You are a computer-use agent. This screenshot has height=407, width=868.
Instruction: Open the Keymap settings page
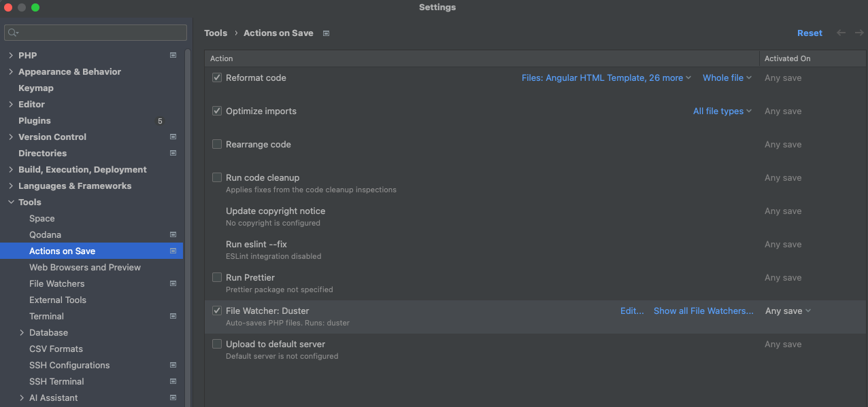coord(36,88)
